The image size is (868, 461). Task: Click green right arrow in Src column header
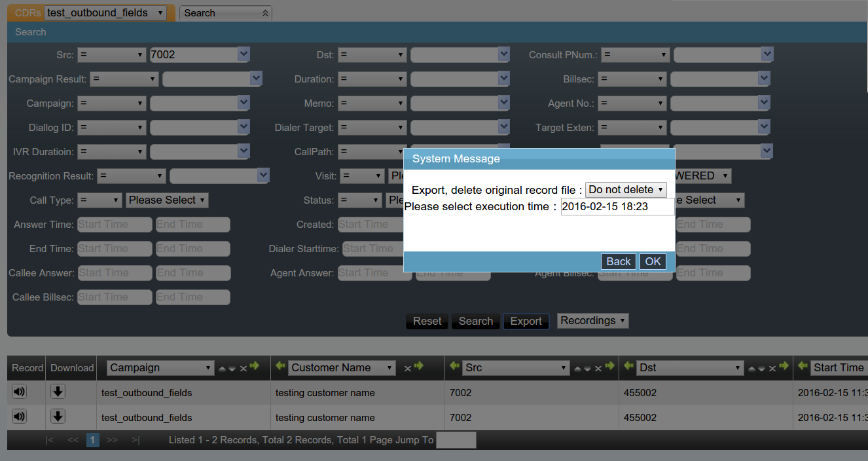click(610, 366)
